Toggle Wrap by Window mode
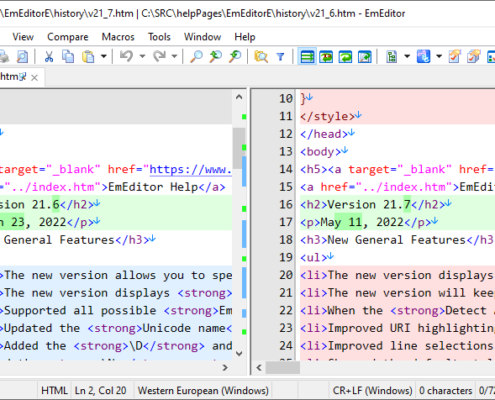The height and width of the screenshot is (400, 495). tap(346, 56)
